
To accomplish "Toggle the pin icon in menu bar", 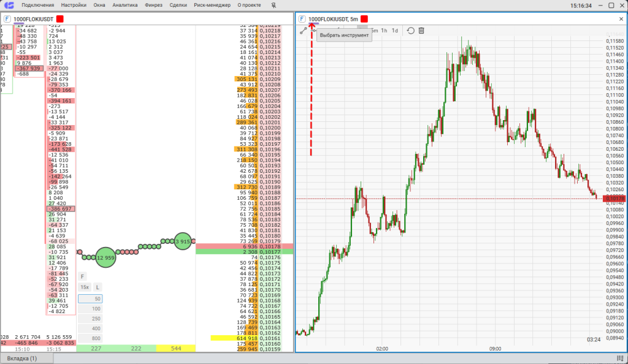I will point(274,5).
